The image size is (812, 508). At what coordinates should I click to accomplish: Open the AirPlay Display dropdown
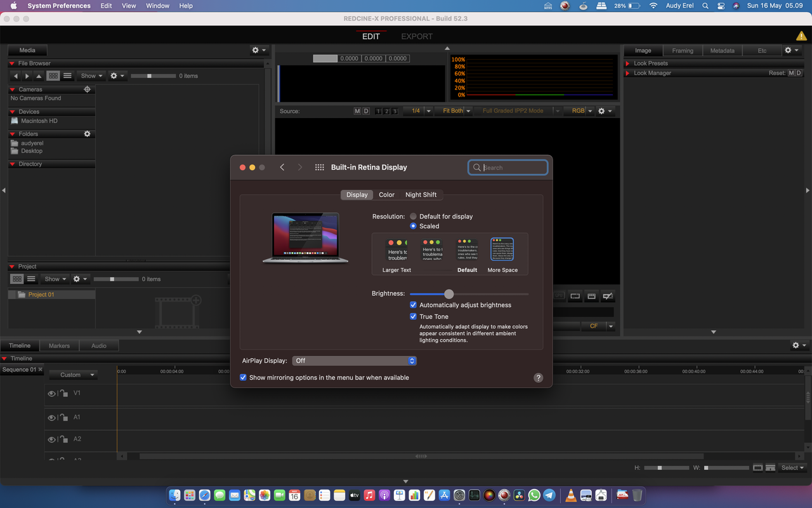click(355, 361)
